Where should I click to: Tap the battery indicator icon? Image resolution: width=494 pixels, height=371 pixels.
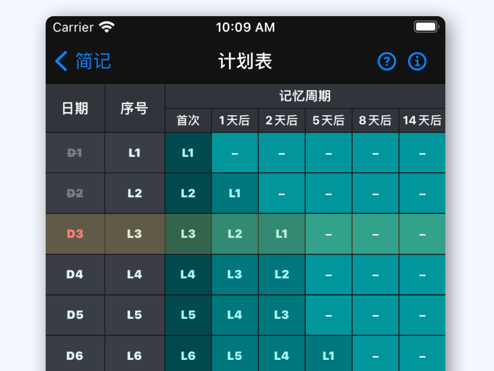tap(426, 27)
